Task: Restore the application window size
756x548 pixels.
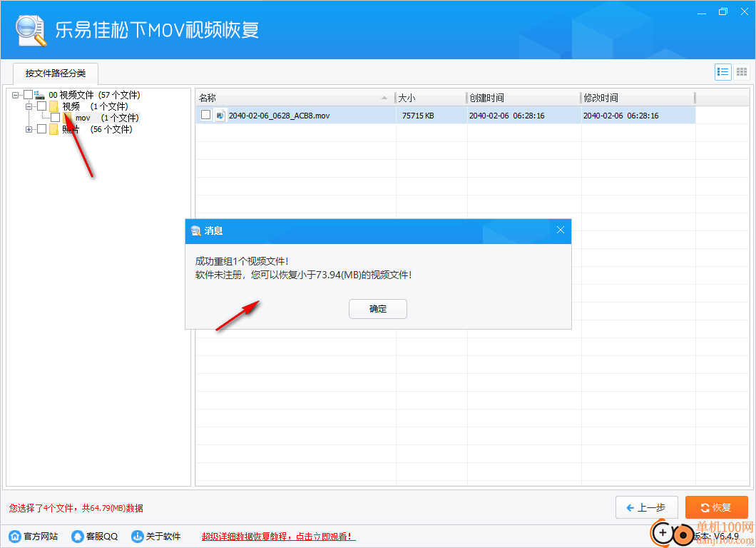Action: pyautogui.click(x=722, y=12)
